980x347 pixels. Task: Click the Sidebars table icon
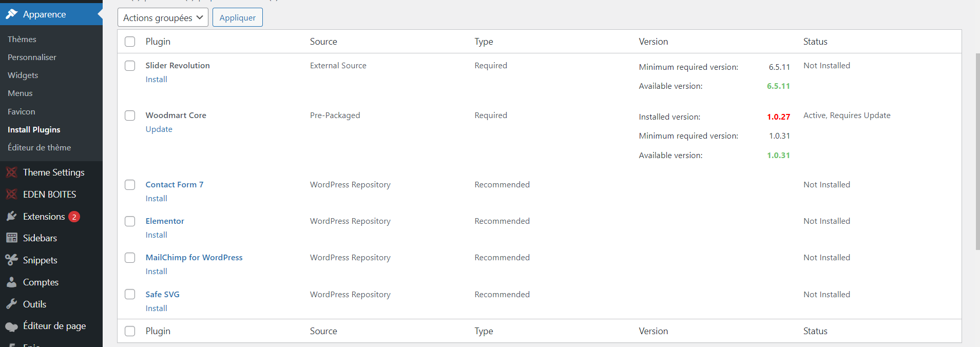12,238
